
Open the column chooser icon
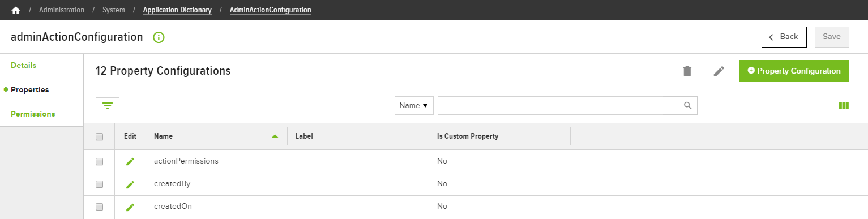point(844,105)
